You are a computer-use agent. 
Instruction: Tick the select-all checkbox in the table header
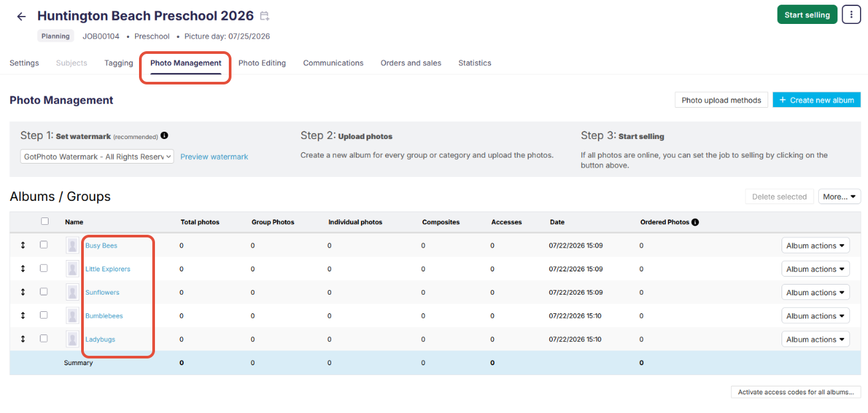click(45, 221)
